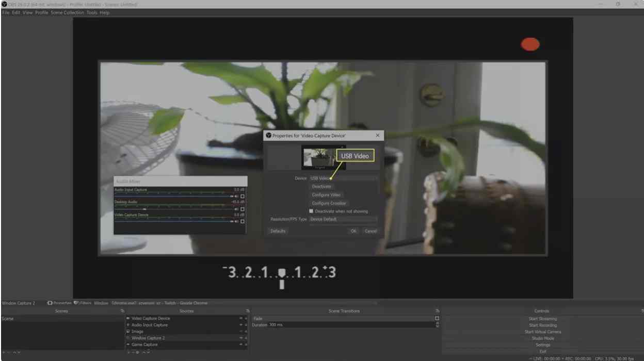Toggle lock icon of Video Capture Device source
This screenshot has width=644, height=361.
click(246, 319)
